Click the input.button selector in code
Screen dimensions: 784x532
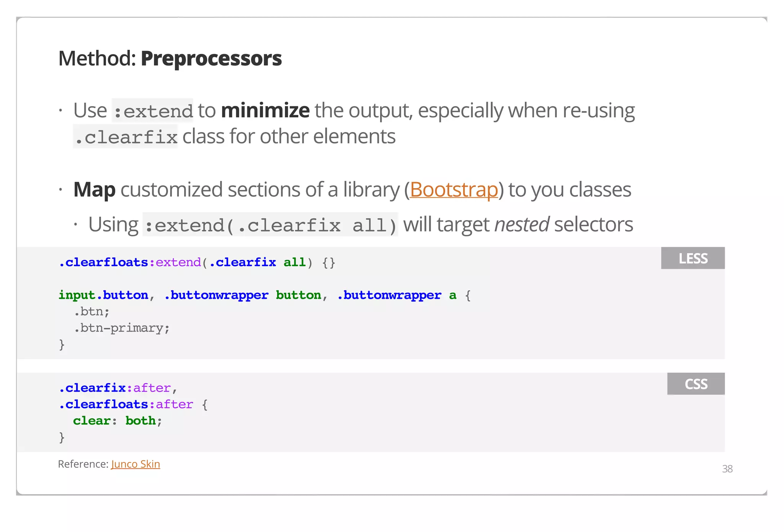pos(103,295)
